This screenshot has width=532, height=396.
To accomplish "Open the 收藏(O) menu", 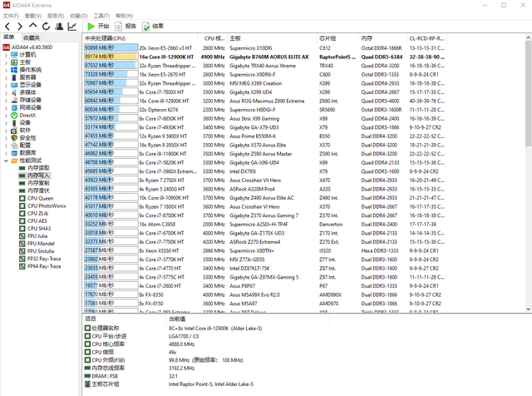I will click(x=79, y=16).
